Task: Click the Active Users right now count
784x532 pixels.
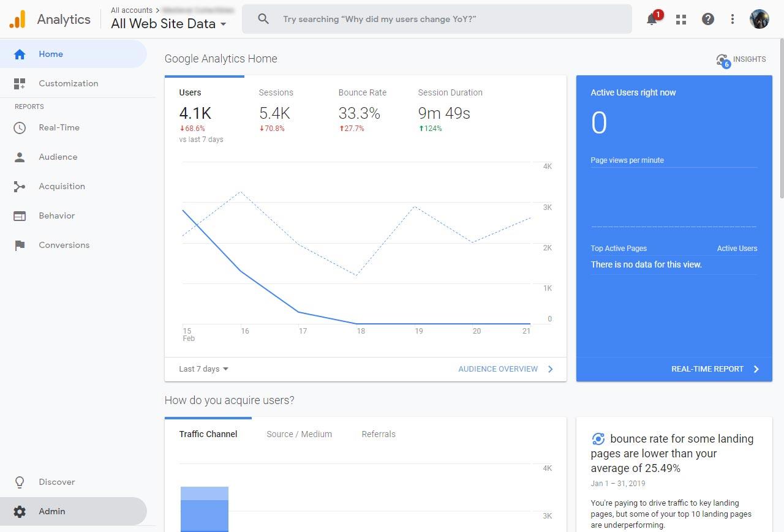Action: (x=599, y=122)
